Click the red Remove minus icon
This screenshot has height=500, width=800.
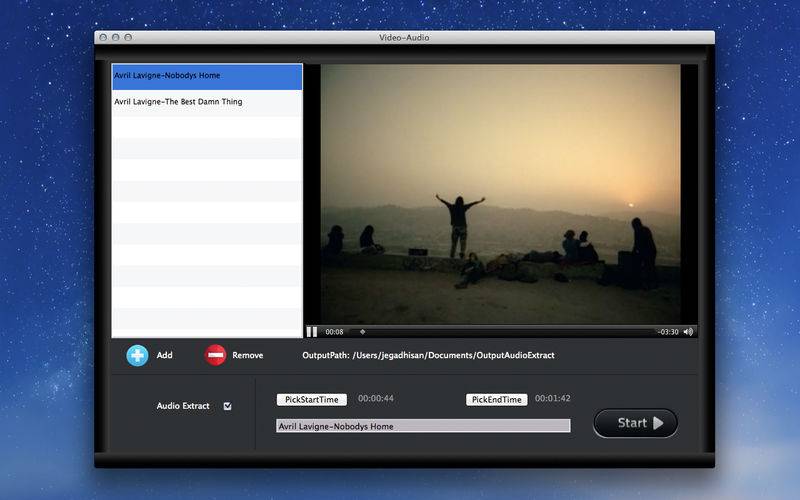pos(215,355)
